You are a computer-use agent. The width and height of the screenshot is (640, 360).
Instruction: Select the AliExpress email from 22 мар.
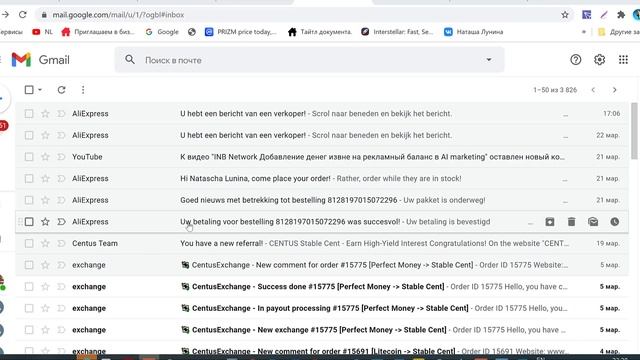[x=29, y=135]
